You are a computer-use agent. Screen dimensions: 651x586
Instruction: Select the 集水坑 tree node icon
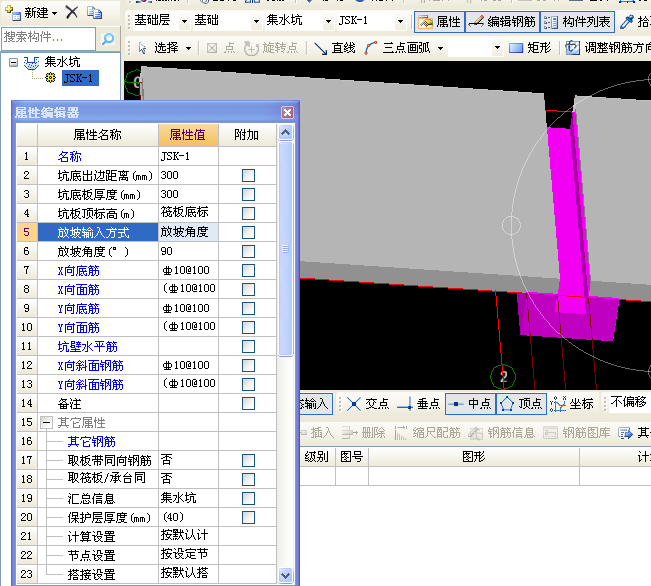32,63
